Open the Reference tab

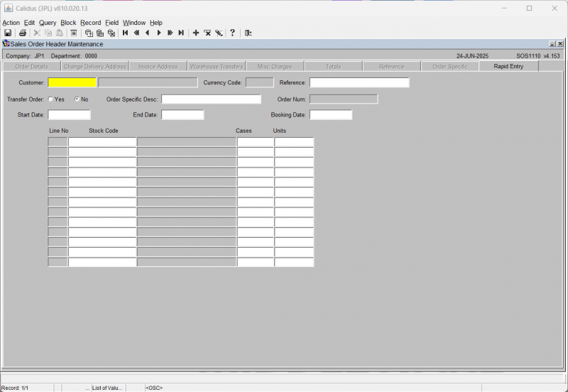[x=392, y=67]
